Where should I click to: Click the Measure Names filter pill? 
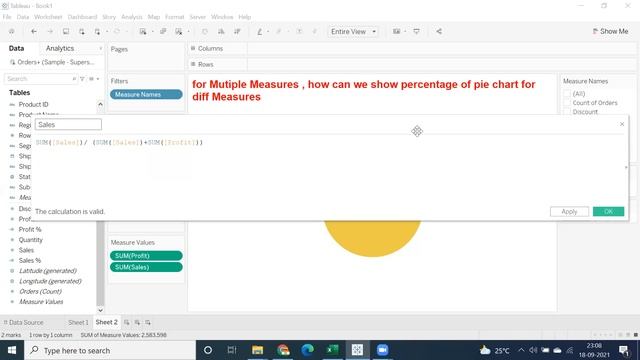click(146, 94)
